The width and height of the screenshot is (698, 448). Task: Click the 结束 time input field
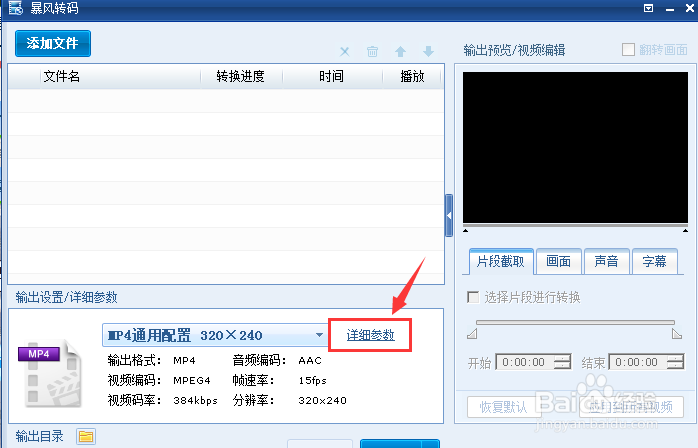(646, 362)
